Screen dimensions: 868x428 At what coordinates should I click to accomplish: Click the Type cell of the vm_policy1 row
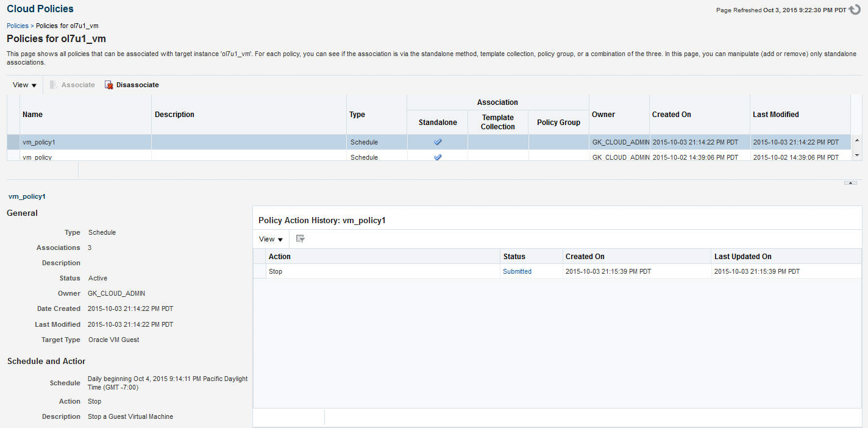[x=377, y=142]
